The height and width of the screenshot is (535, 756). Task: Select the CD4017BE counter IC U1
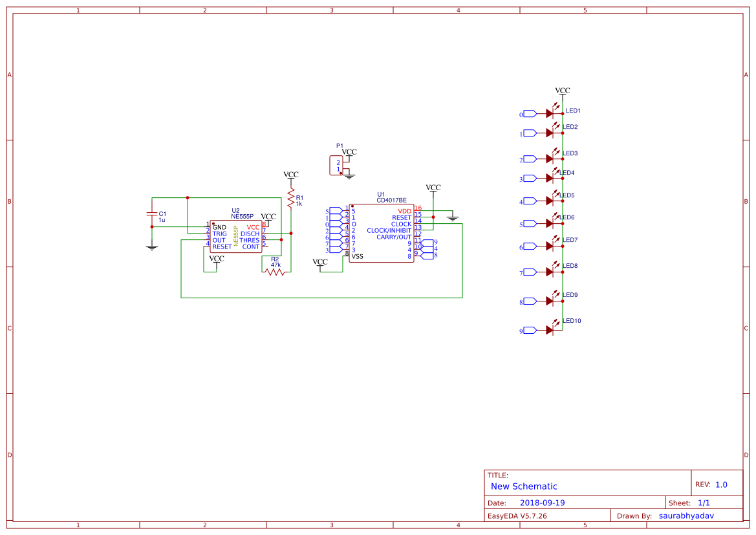click(x=383, y=233)
